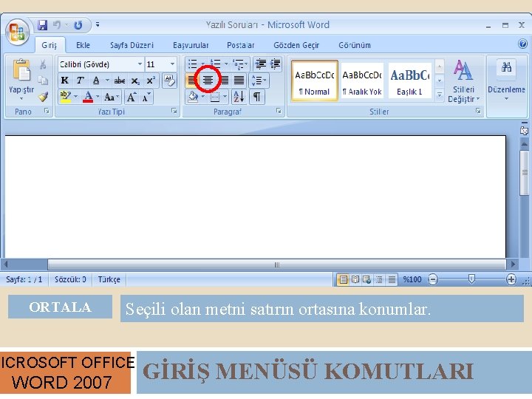The height and width of the screenshot is (399, 532).
Task: Copy selection with the copy icon
Action: tap(43, 81)
